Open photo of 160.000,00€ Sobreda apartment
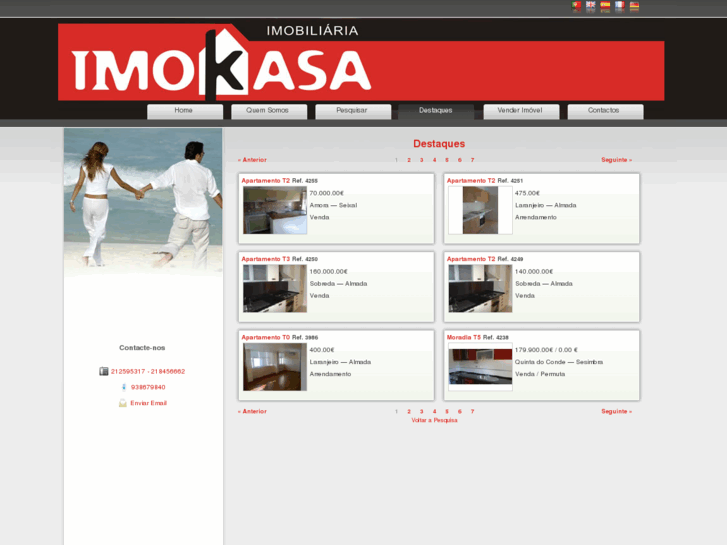This screenshot has width=727, height=545. [275, 289]
